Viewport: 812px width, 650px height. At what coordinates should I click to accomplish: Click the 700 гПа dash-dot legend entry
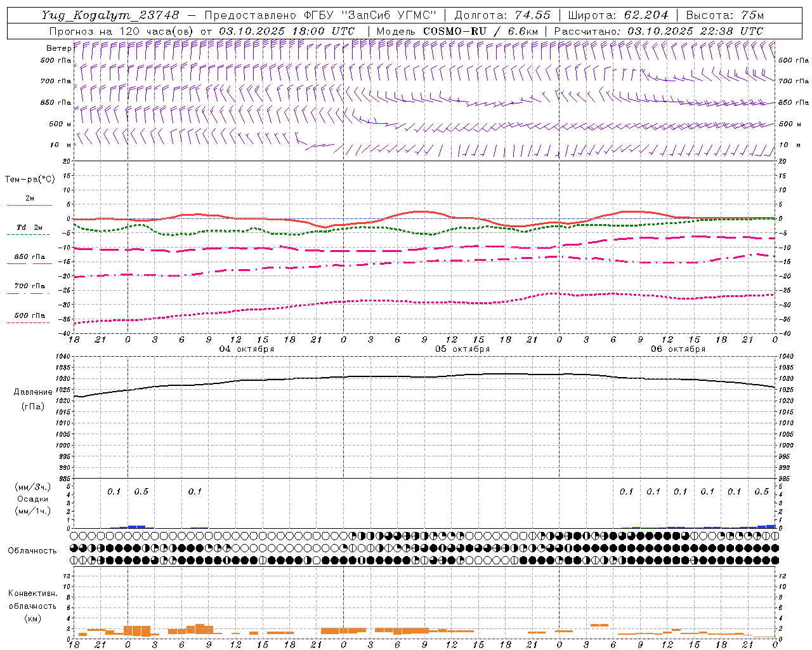point(30,286)
